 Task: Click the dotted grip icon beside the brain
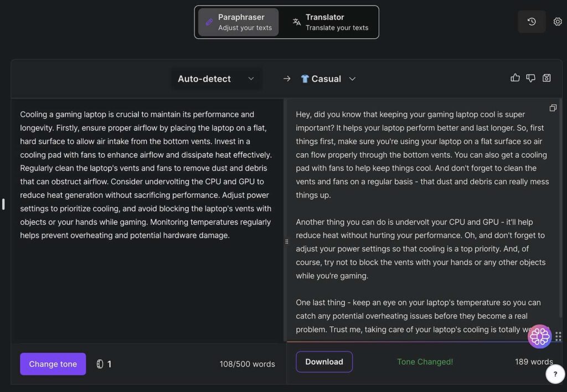pos(558,337)
